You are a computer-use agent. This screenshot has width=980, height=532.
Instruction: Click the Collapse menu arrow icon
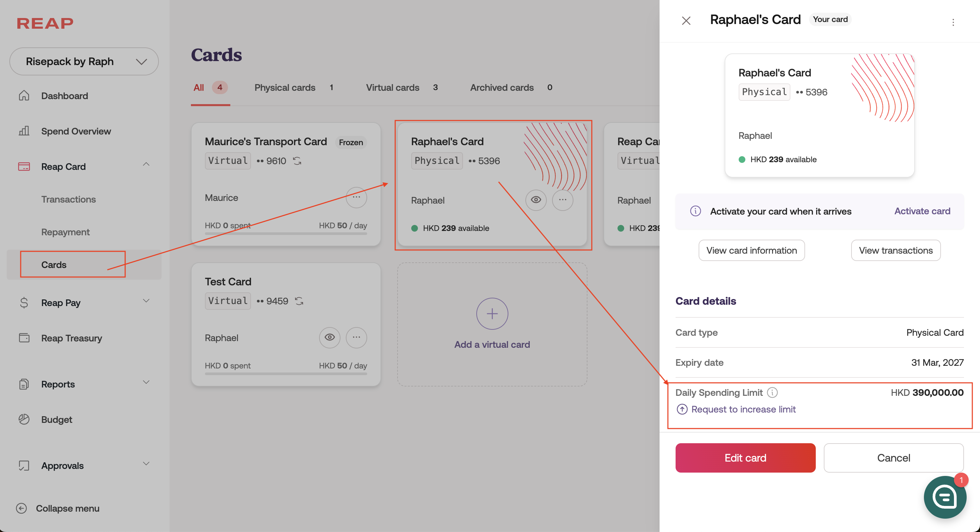pyautogui.click(x=21, y=508)
